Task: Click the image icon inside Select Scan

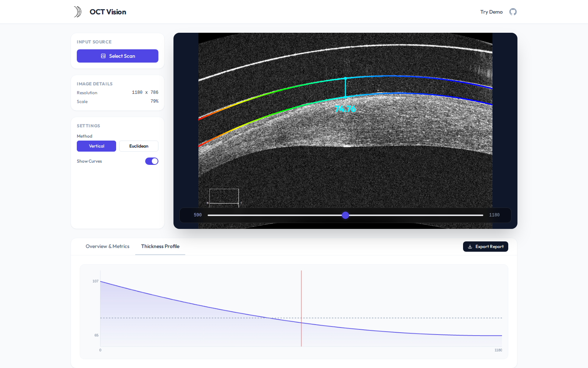Action: [x=103, y=56]
